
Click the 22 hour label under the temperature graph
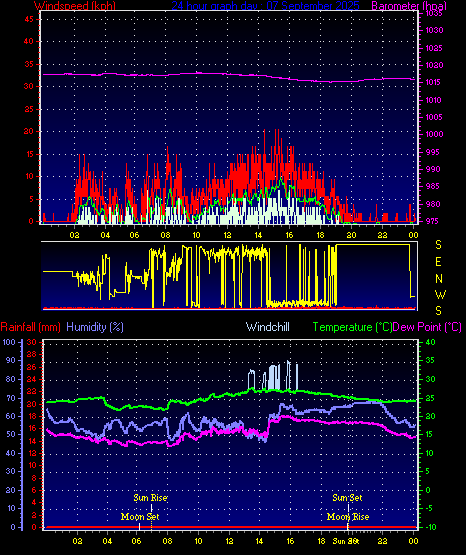[382, 541]
